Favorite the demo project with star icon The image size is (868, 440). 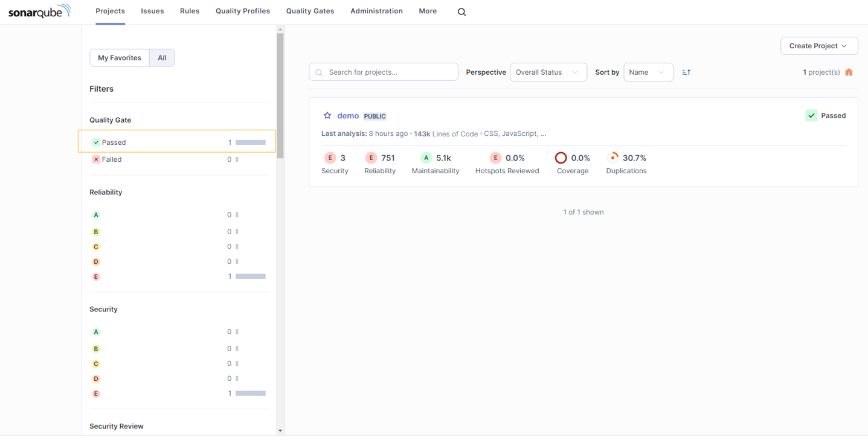(327, 116)
